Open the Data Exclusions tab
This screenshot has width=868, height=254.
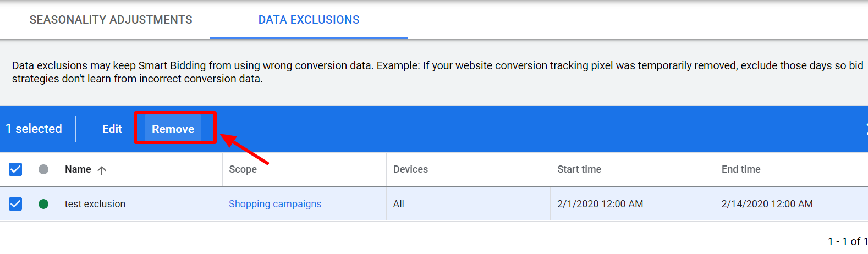tap(309, 20)
